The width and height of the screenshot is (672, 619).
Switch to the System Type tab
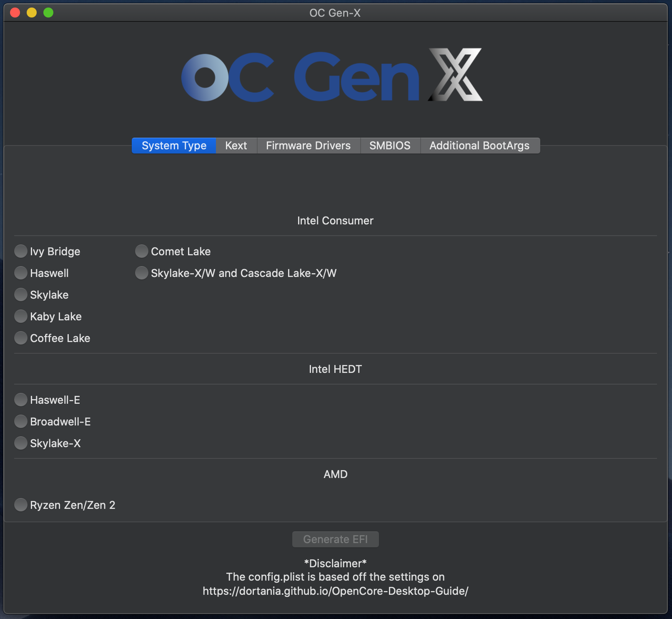(x=174, y=146)
